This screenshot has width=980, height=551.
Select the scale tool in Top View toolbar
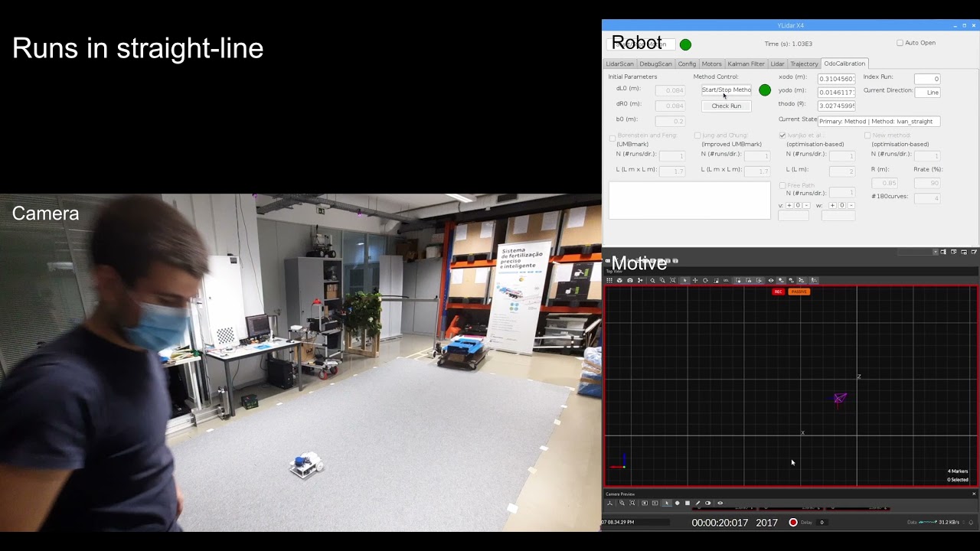tap(715, 280)
